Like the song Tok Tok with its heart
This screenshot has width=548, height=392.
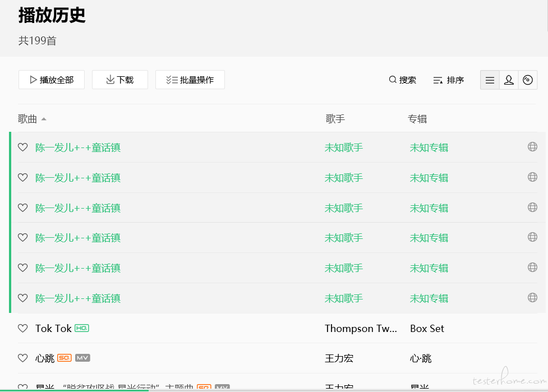[x=23, y=329]
